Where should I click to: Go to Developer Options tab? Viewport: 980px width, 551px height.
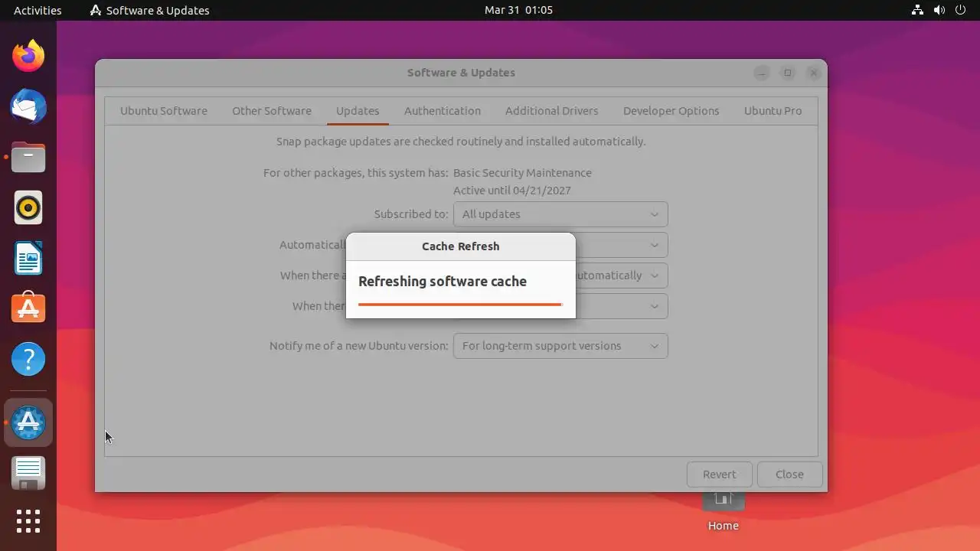tap(671, 111)
